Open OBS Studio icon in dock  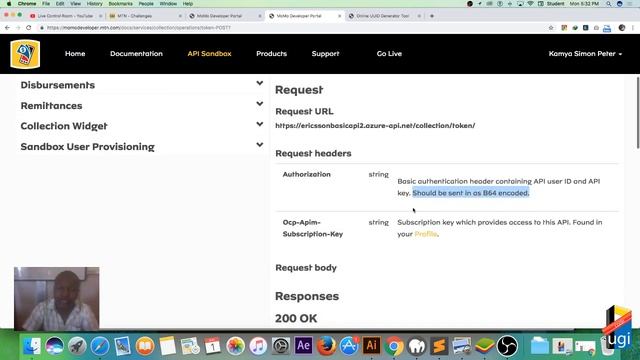(507, 346)
